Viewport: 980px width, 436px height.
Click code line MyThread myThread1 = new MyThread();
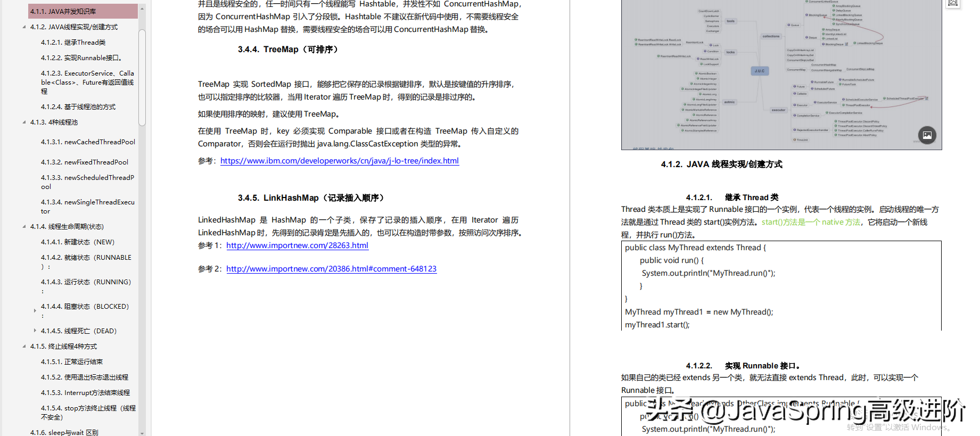tap(699, 312)
